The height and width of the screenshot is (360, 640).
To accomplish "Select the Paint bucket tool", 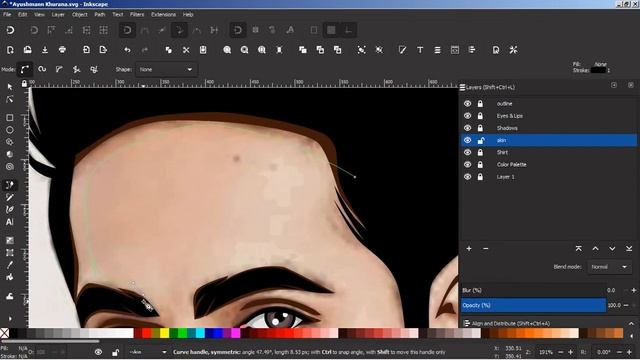I will pos(10,277).
